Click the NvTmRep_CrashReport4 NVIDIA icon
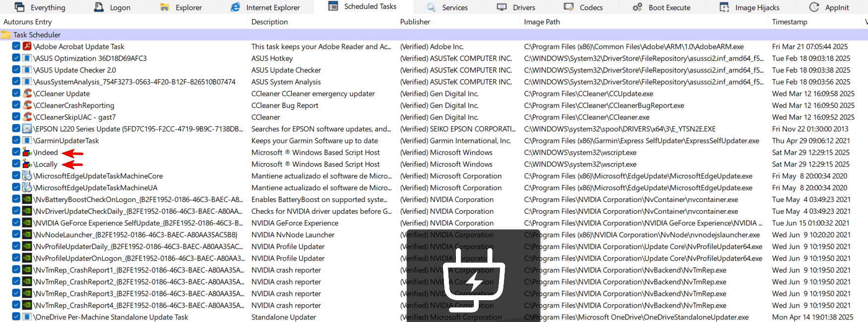Viewport: 868px width, 322px height. tap(27, 305)
